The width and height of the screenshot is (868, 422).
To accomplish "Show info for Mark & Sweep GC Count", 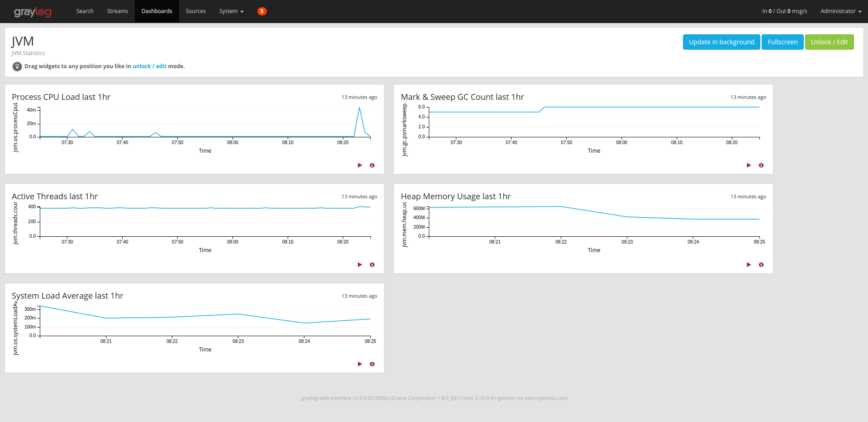I will [761, 165].
